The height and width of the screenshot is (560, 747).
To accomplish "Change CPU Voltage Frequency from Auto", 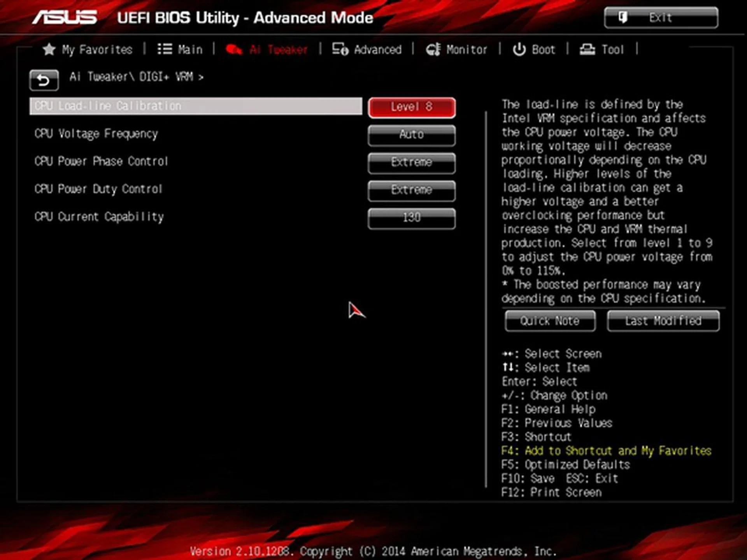I will pyautogui.click(x=411, y=135).
